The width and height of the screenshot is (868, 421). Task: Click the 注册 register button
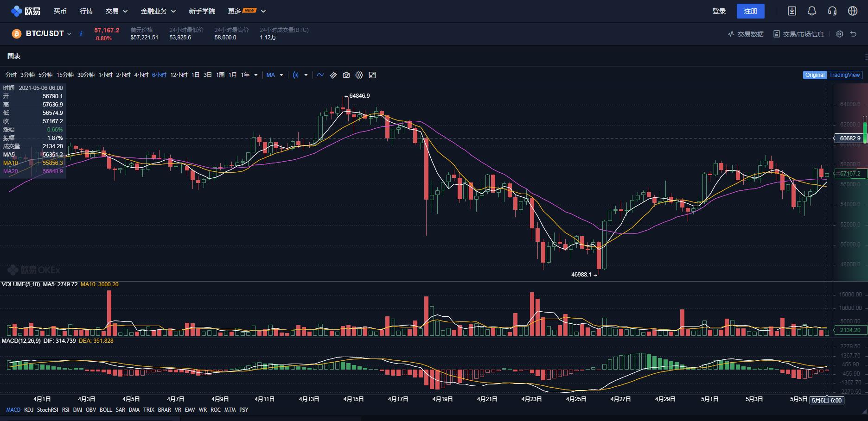pyautogui.click(x=751, y=11)
